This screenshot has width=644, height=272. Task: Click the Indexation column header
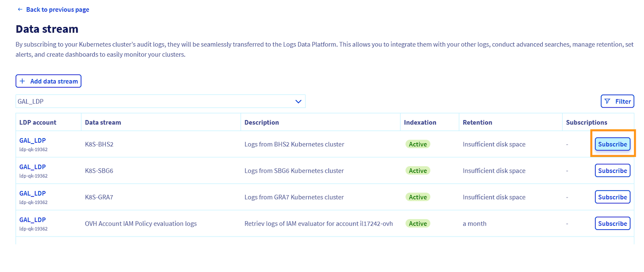[420, 122]
